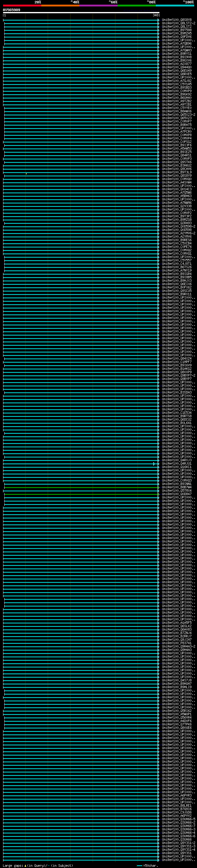
Task: Select hit label UniRef100_B7ZNJ4
Action: [x=177, y=633]
